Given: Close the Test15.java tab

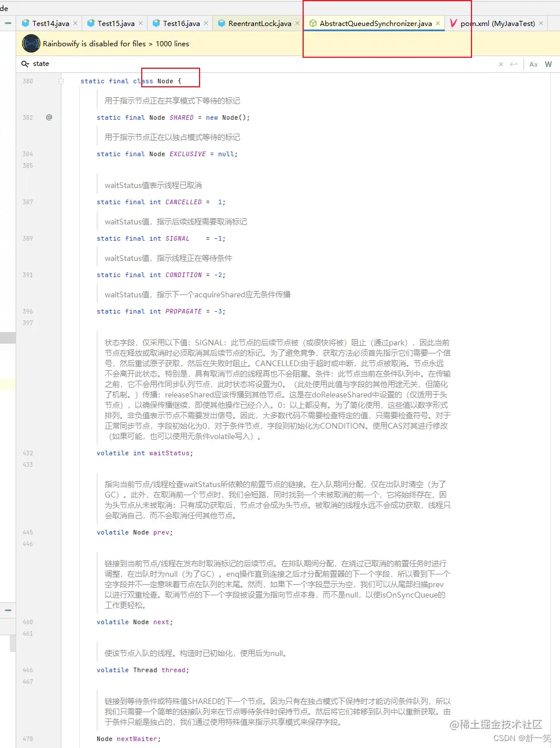Looking at the screenshot, I should [x=141, y=24].
